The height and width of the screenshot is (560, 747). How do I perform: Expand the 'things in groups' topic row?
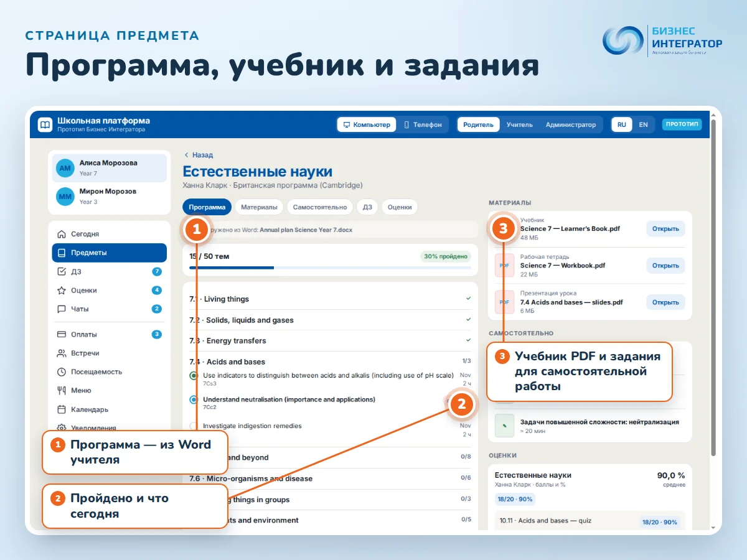coord(330,499)
